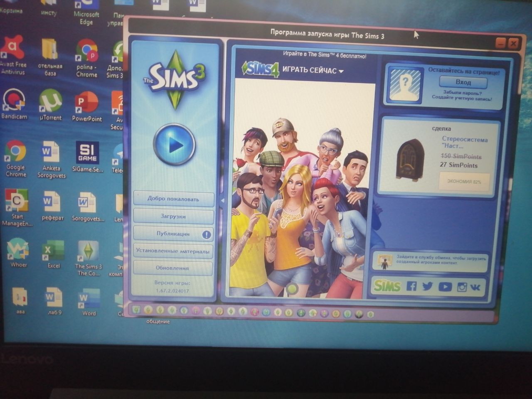Select the Установленные материалы tab
This screenshot has width=532, height=399.
click(173, 251)
